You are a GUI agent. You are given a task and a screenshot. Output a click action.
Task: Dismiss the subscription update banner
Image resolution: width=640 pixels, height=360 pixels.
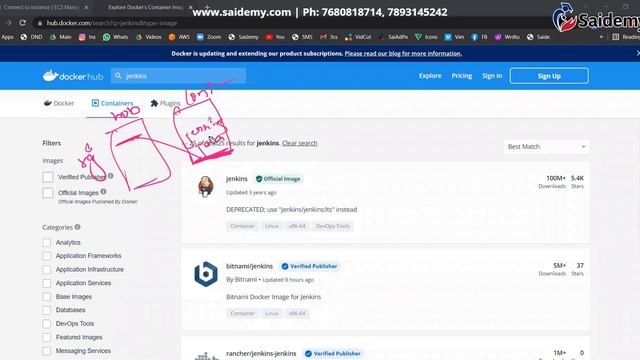click(x=637, y=53)
